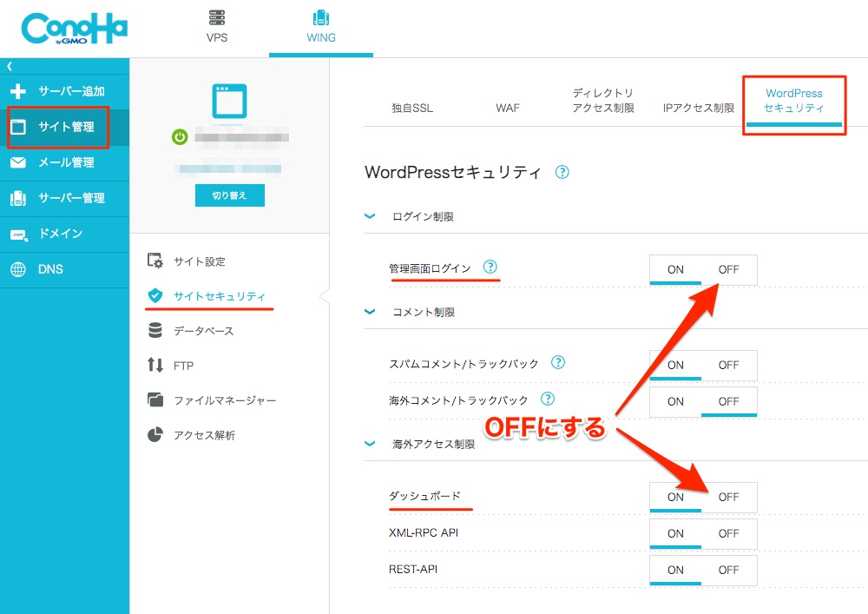
Task: Turn OFF スパムコメント/トラックバック
Action: [728, 366]
